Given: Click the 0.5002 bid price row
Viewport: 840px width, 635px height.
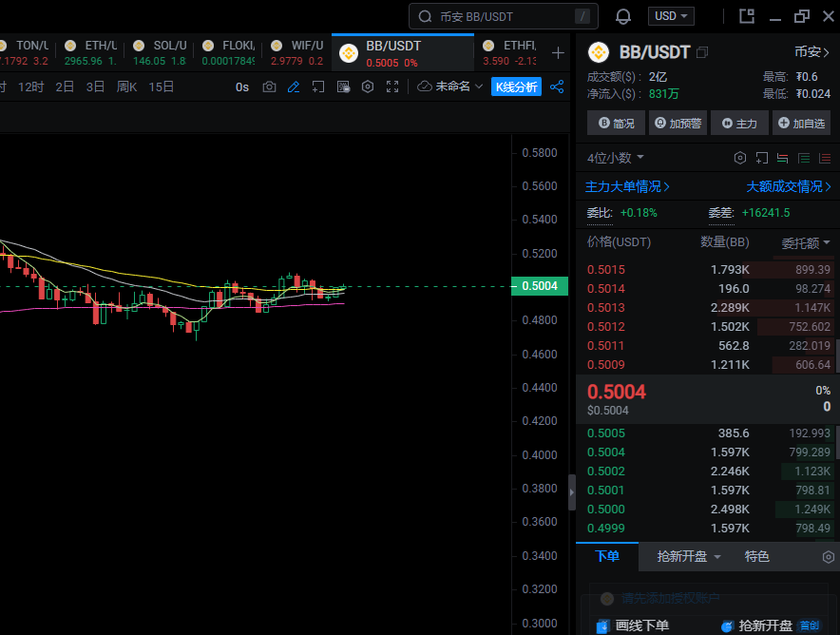Looking at the screenshot, I should [x=708, y=471].
